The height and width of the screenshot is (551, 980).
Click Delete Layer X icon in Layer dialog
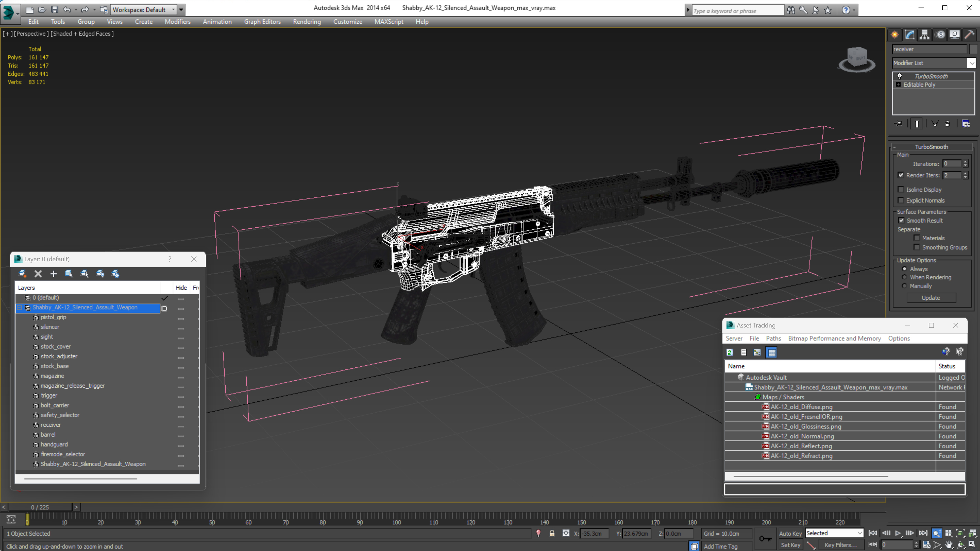pos(38,273)
